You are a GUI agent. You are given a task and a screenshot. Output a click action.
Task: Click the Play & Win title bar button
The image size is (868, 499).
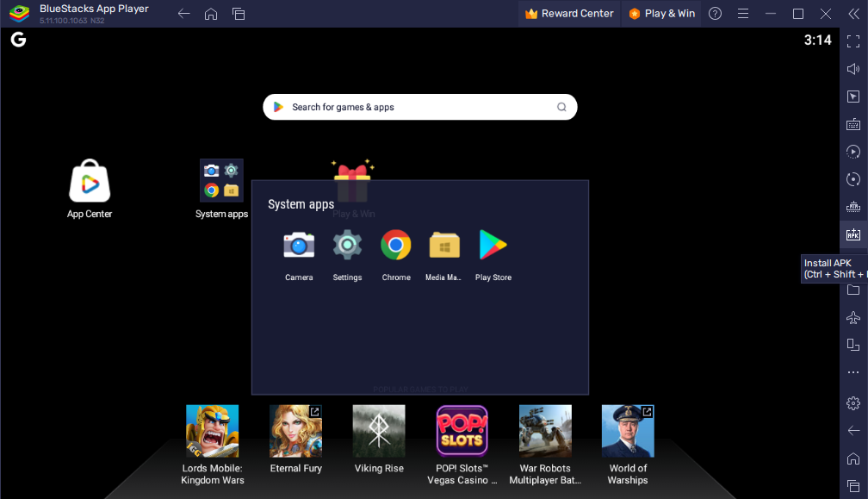pyautogui.click(x=662, y=13)
